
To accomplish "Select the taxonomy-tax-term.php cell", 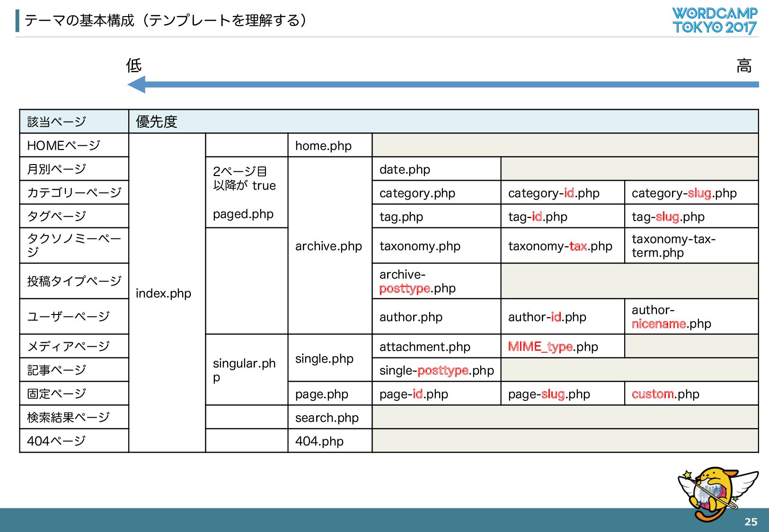I will pyautogui.click(x=691, y=245).
